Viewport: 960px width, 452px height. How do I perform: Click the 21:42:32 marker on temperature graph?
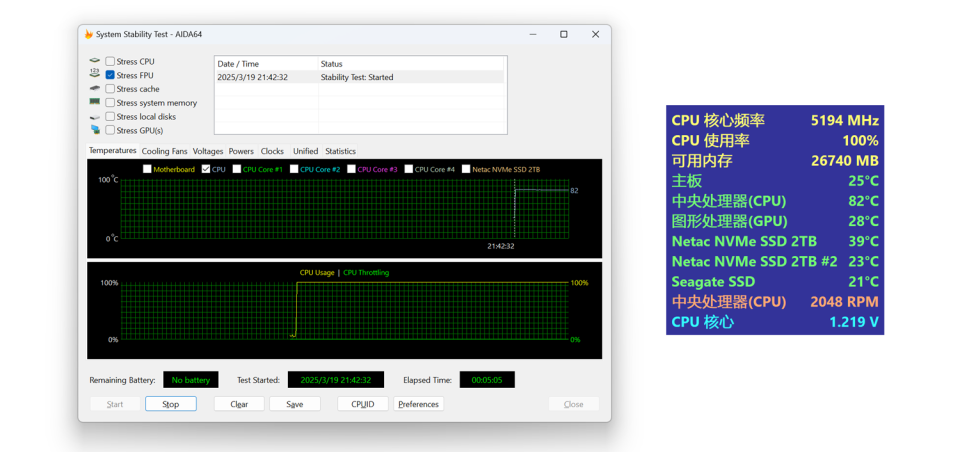[501, 246]
